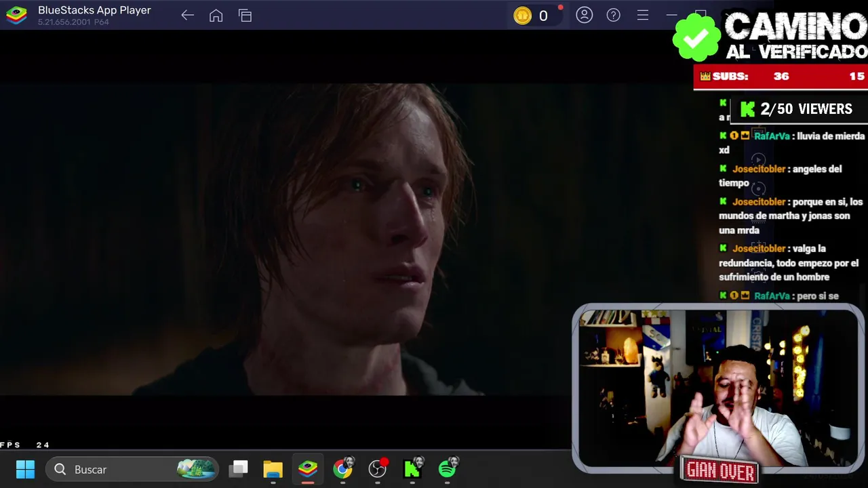
Task: Open the BlueStacks account profile icon
Action: coord(585,15)
